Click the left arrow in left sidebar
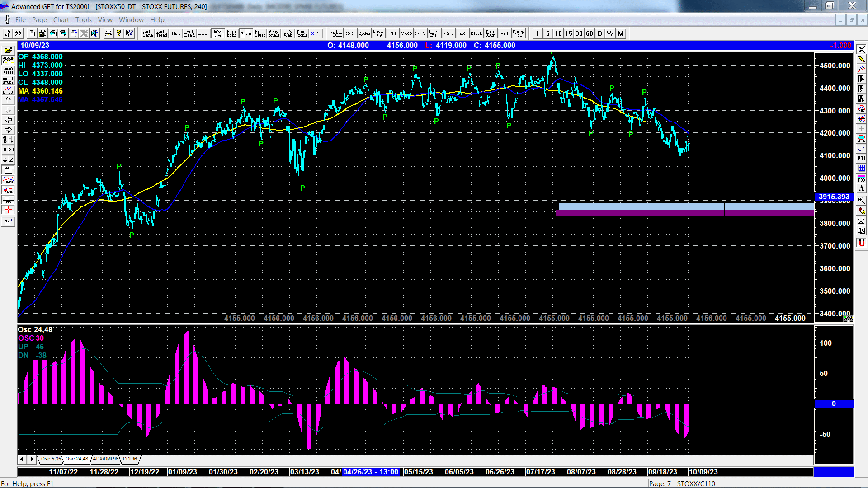Image resolution: width=868 pixels, height=488 pixels. (x=8, y=120)
